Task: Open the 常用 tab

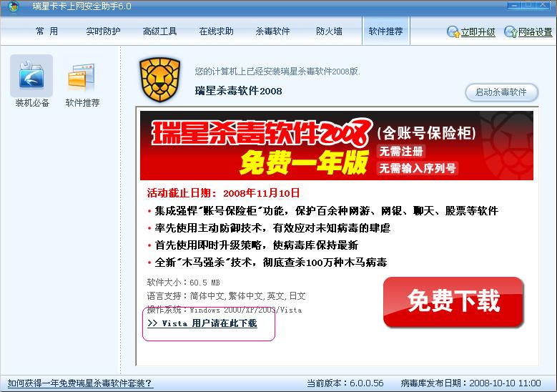Action: [46, 31]
